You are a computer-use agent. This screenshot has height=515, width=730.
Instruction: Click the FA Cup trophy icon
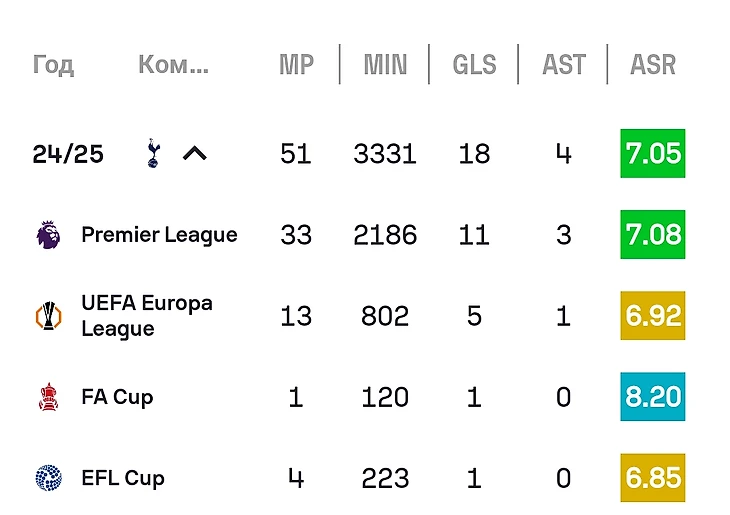click(x=48, y=397)
